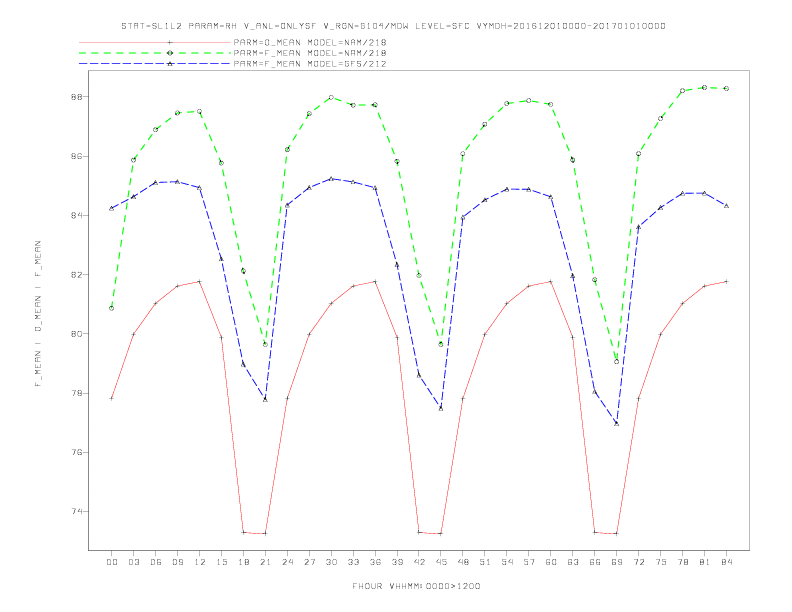This screenshot has width=792, height=612.
Task: Click x-axis tick label 09
Action: pyautogui.click(x=178, y=562)
